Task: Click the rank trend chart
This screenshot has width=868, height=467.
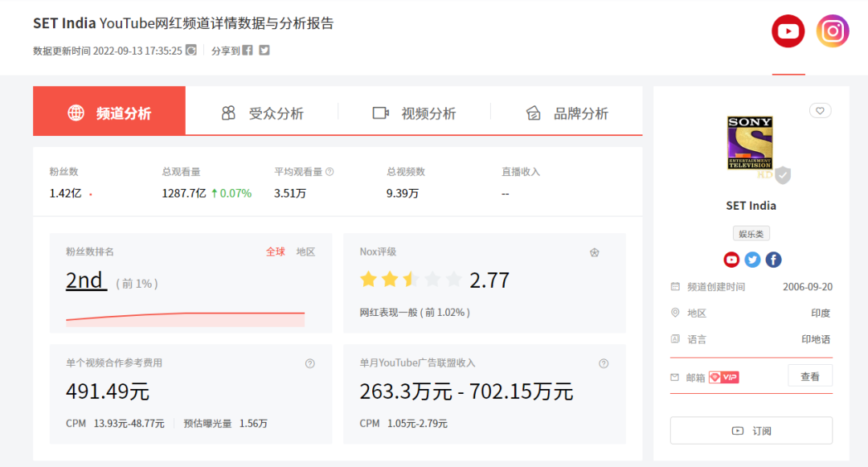Action: click(185, 319)
